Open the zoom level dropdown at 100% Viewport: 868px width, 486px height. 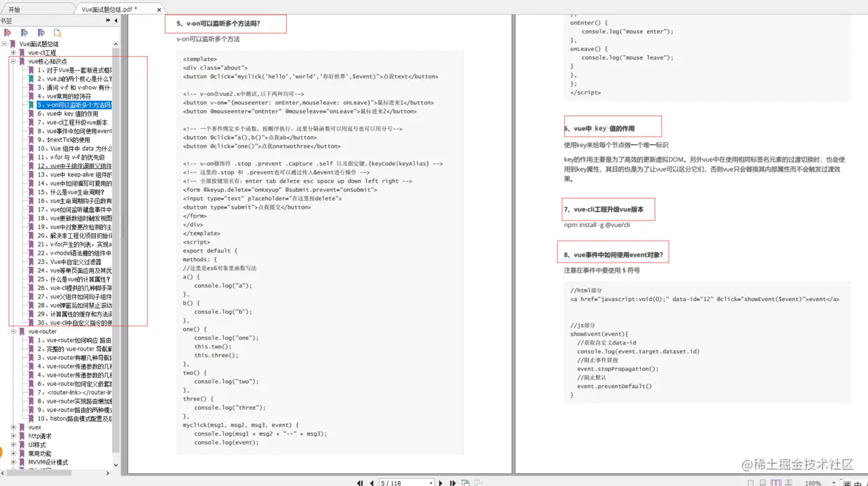834,482
